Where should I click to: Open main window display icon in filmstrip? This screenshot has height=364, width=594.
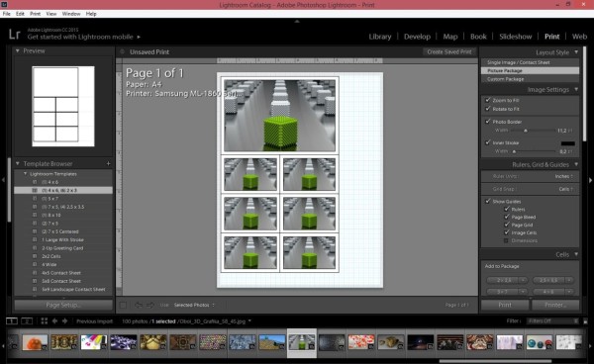point(12,320)
